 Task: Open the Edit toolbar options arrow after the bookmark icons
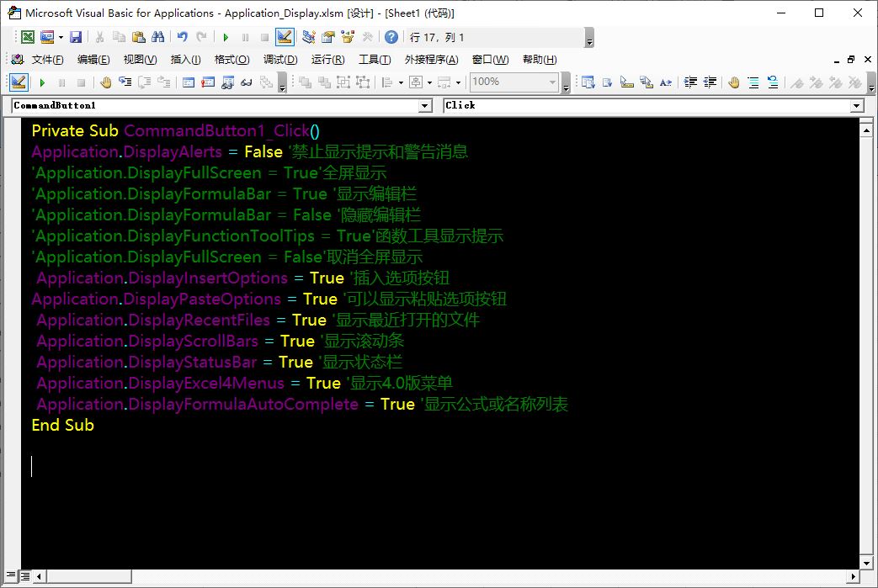(871, 82)
